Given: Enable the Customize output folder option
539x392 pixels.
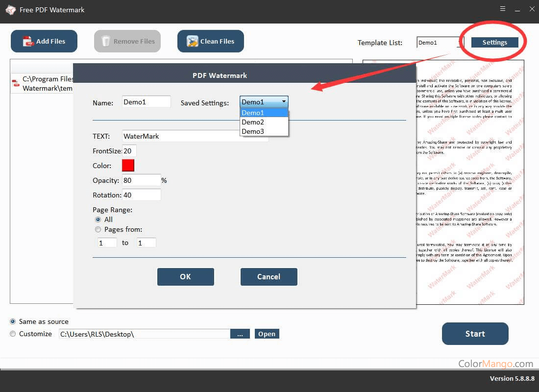Looking at the screenshot, I should click(x=13, y=334).
